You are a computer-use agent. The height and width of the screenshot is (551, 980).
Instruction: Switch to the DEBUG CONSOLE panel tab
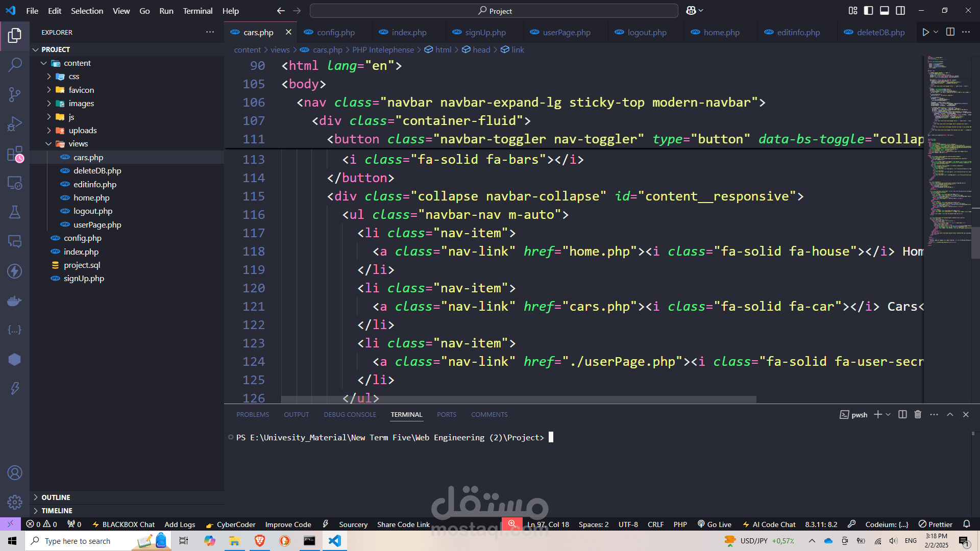click(x=350, y=415)
